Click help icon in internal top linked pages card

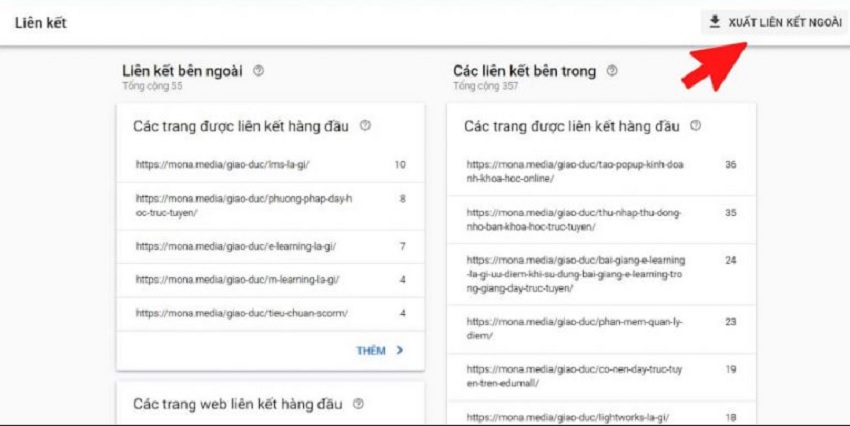(696, 126)
